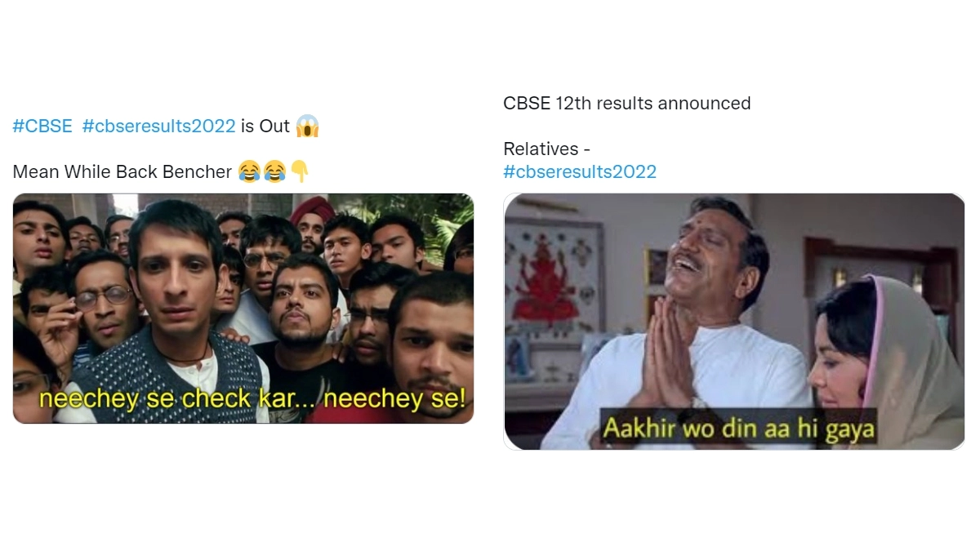Open #cbseresults2022 hashtag under 'Relatives -'
The height and width of the screenshot is (551, 980).
click(x=579, y=172)
